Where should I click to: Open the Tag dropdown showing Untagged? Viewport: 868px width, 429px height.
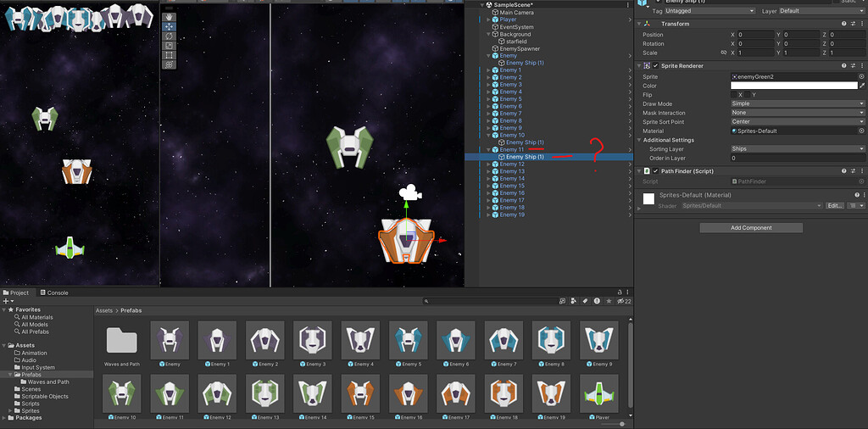click(709, 11)
